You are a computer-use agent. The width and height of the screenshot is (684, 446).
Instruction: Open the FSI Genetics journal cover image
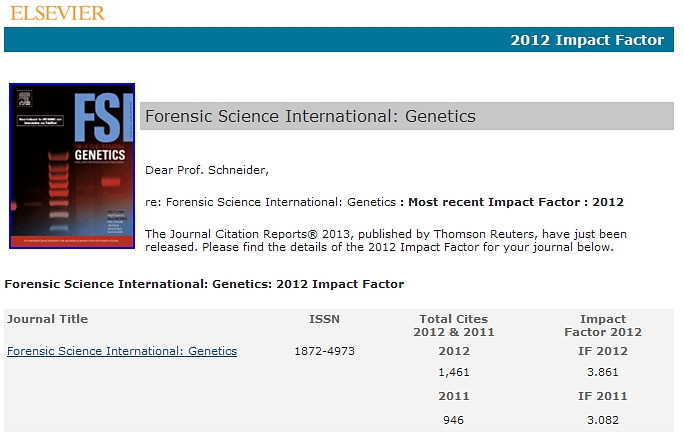tap(72, 166)
